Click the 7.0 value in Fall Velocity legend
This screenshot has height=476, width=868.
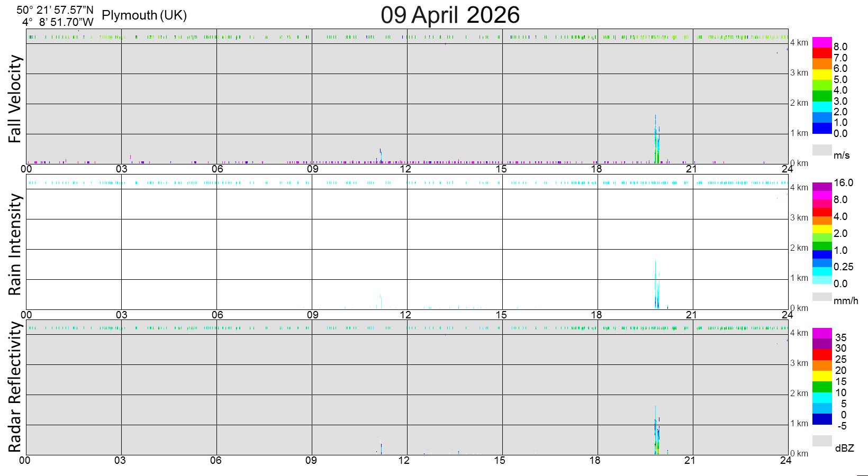tap(840, 58)
